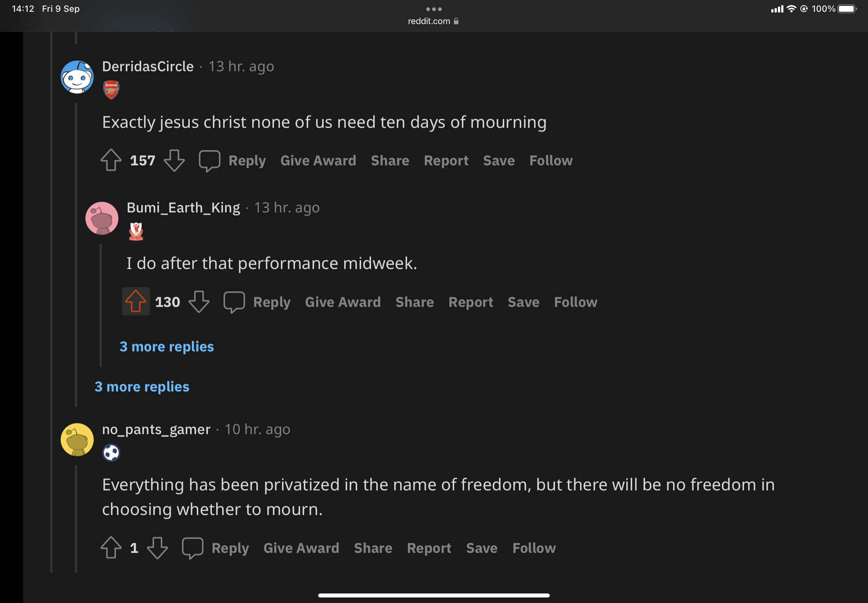Open the three-dot menu at top of browser
The height and width of the screenshot is (603, 868).
(433, 9)
